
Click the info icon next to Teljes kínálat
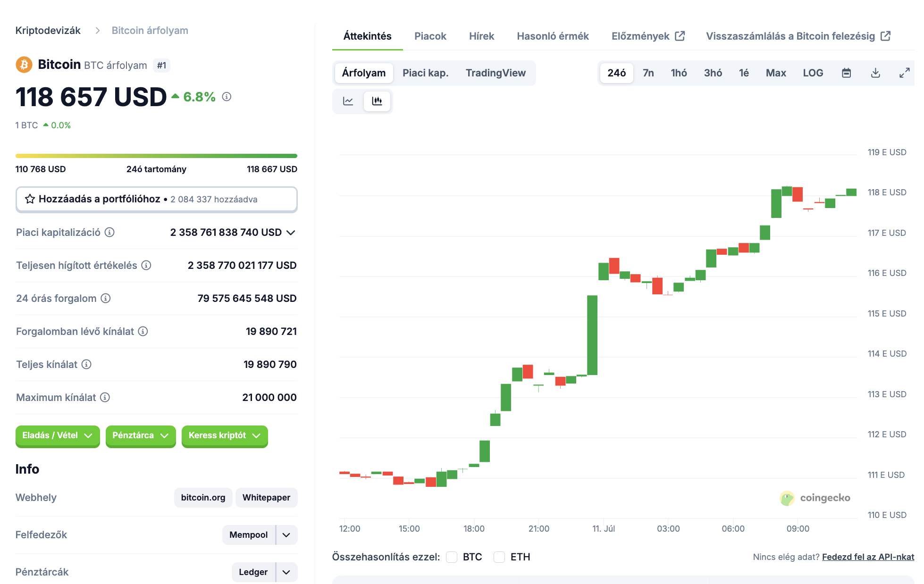click(x=86, y=364)
